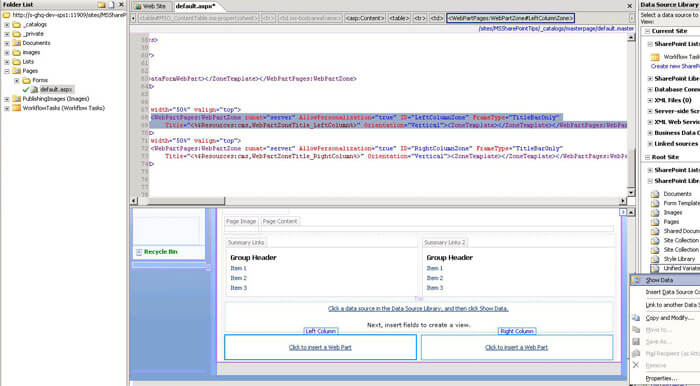The image size is (700, 386).
Task: Click insert Web Part link in Right Column
Action: tap(516, 347)
